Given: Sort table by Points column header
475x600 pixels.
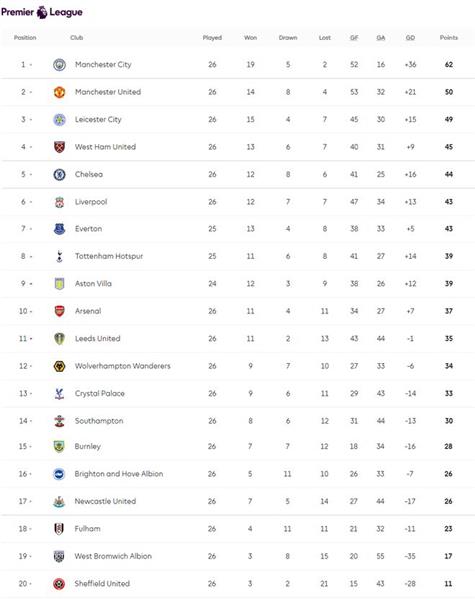Looking at the screenshot, I should coord(449,38).
